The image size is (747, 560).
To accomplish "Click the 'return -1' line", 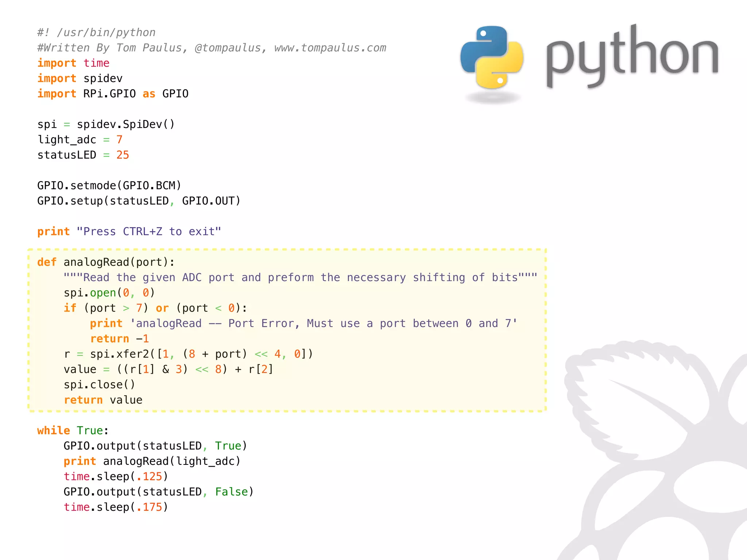I will (119, 339).
